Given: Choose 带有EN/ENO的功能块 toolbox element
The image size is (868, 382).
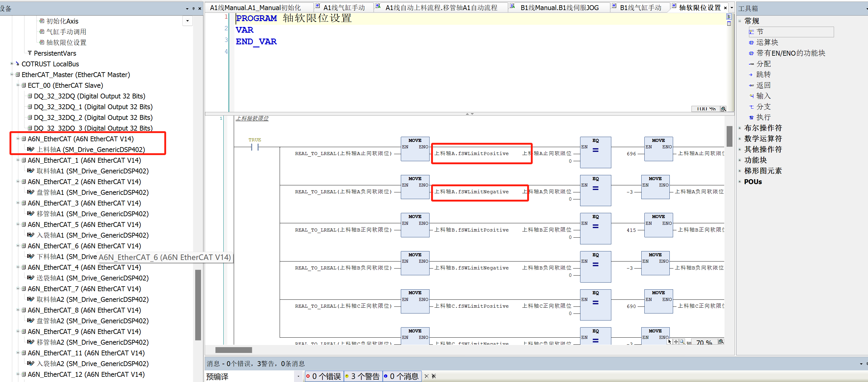Looking at the screenshot, I should click(787, 53).
